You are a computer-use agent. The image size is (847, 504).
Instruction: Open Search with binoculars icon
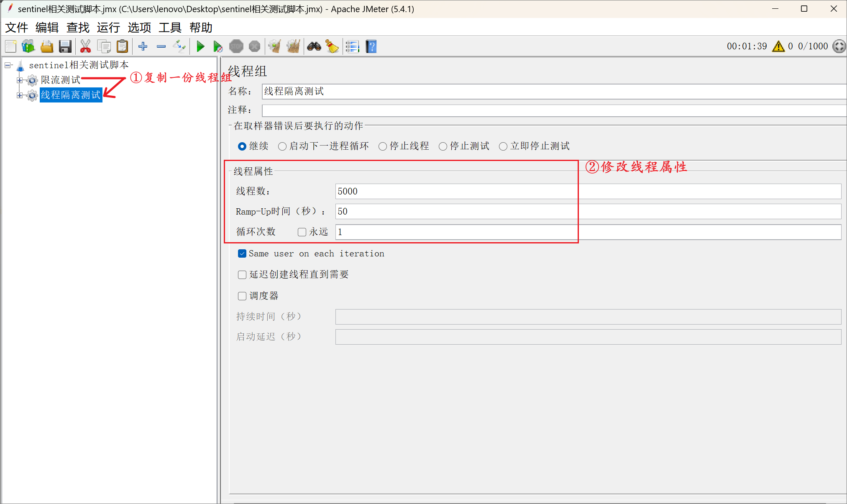pyautogui.click(x=314, y=46)
